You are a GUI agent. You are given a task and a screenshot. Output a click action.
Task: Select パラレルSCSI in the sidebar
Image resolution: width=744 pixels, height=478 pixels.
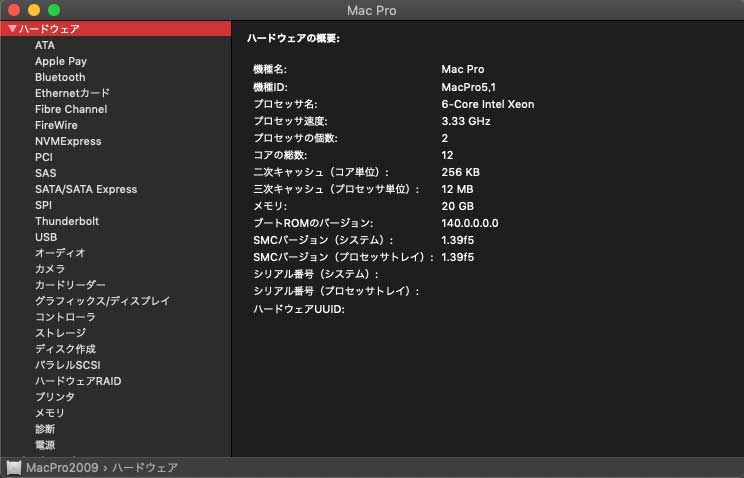pyautogui.click(x=67, y=365)
